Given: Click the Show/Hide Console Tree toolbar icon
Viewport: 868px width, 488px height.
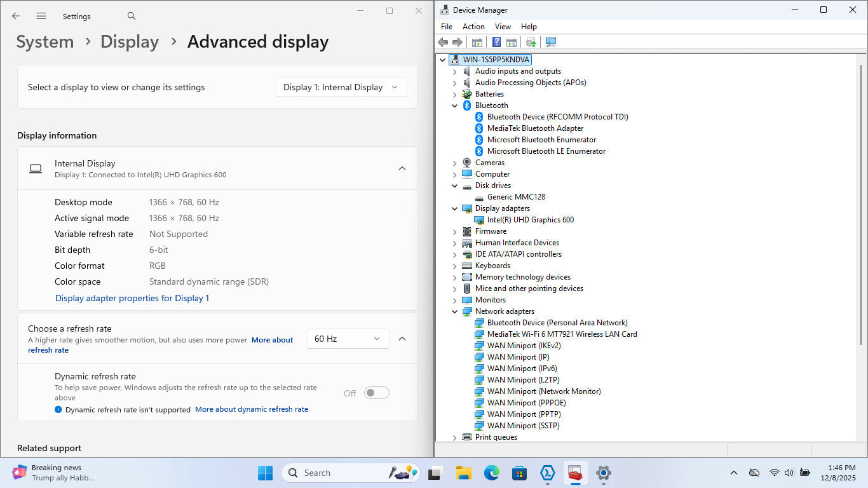Looking at the screenshot, I should pyautogui.click(x=477, y=42).
